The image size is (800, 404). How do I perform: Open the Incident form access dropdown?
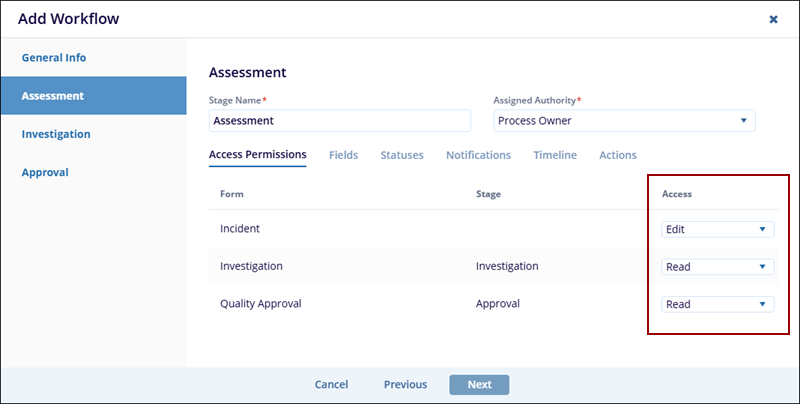pyautogui.click(x=717, y=229)
